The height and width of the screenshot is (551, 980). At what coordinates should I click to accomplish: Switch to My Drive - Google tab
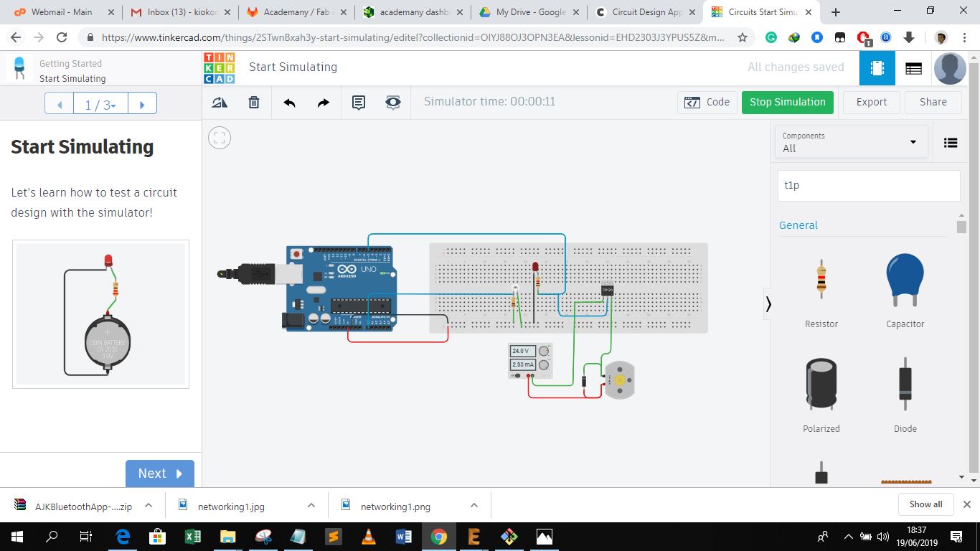529,12
